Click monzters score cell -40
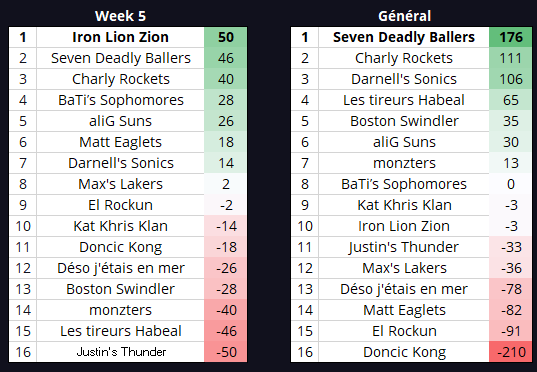 tap(226, 310)
